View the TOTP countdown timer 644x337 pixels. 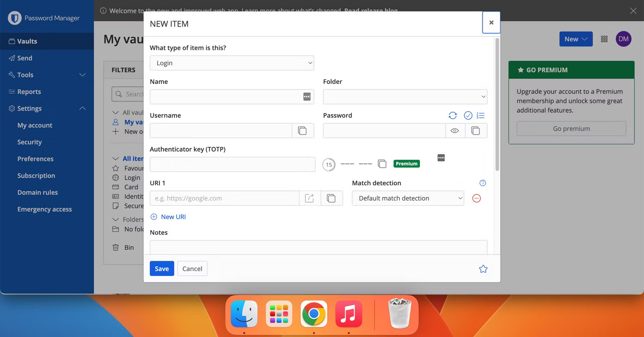click(328, 164)
